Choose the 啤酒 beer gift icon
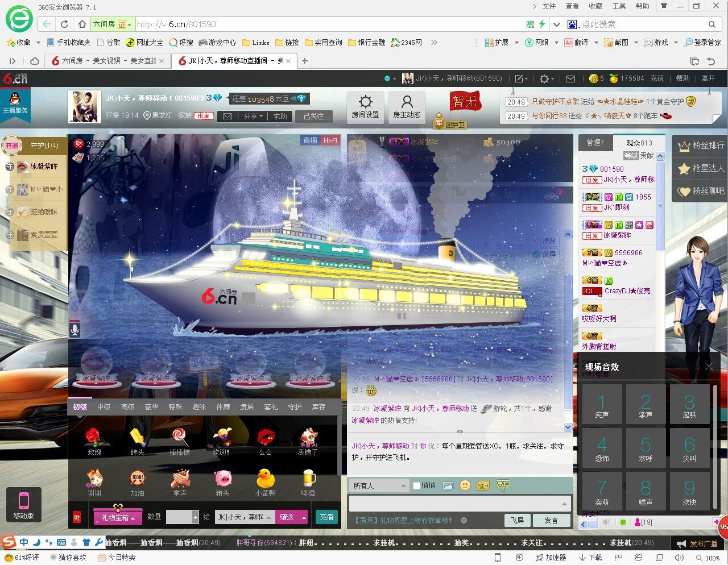 (x=308, y=479)
